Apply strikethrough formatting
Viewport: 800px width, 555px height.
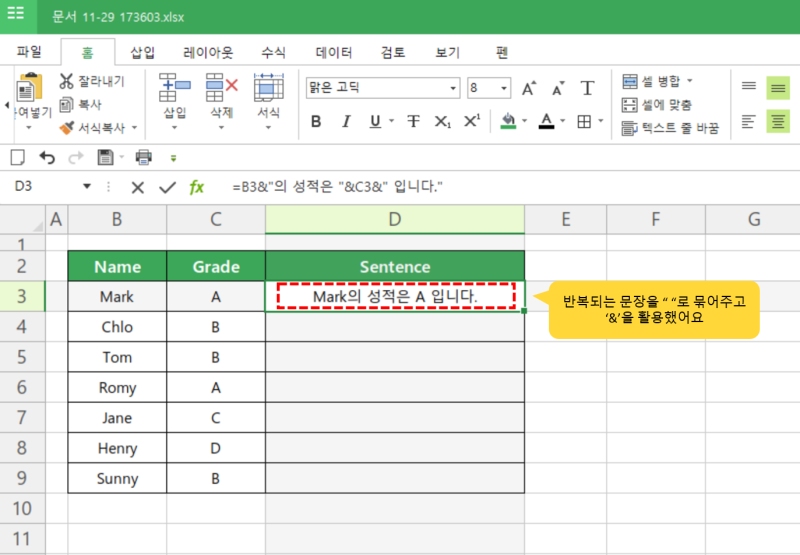click(413, 121)
